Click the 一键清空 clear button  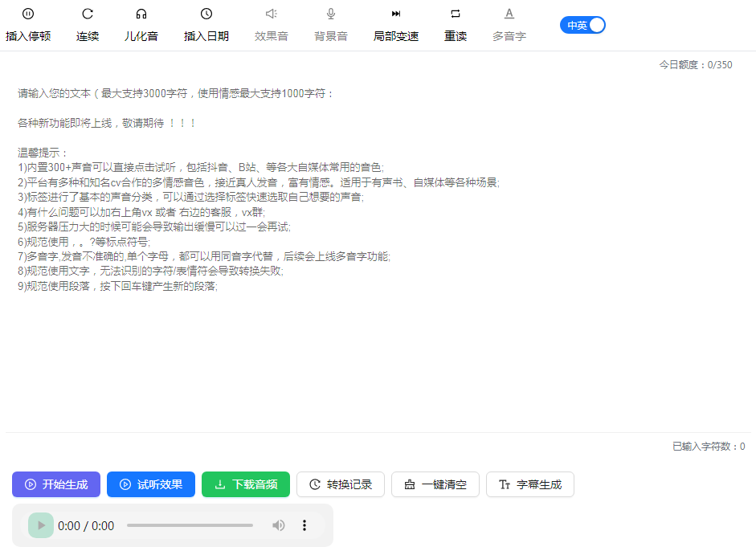[x=435, y=484]
